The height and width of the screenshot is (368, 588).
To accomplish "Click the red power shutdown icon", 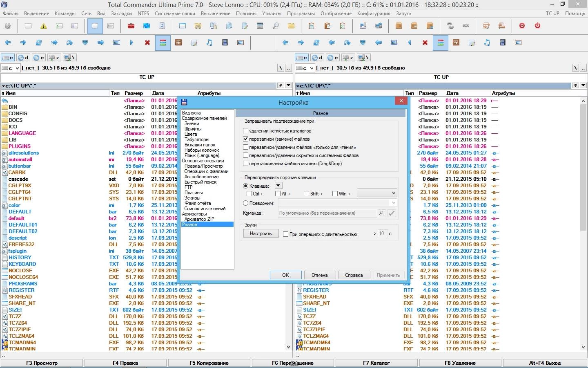I will point(537,26).
